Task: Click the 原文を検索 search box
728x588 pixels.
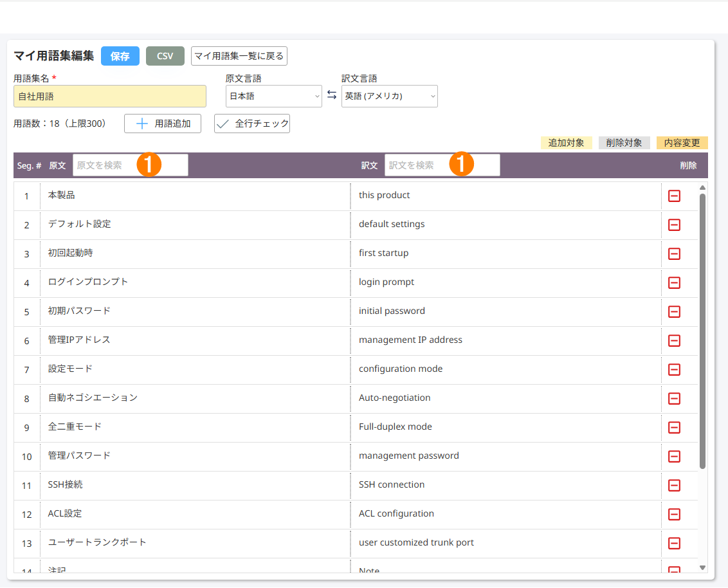Action: [x=131, y=165]
